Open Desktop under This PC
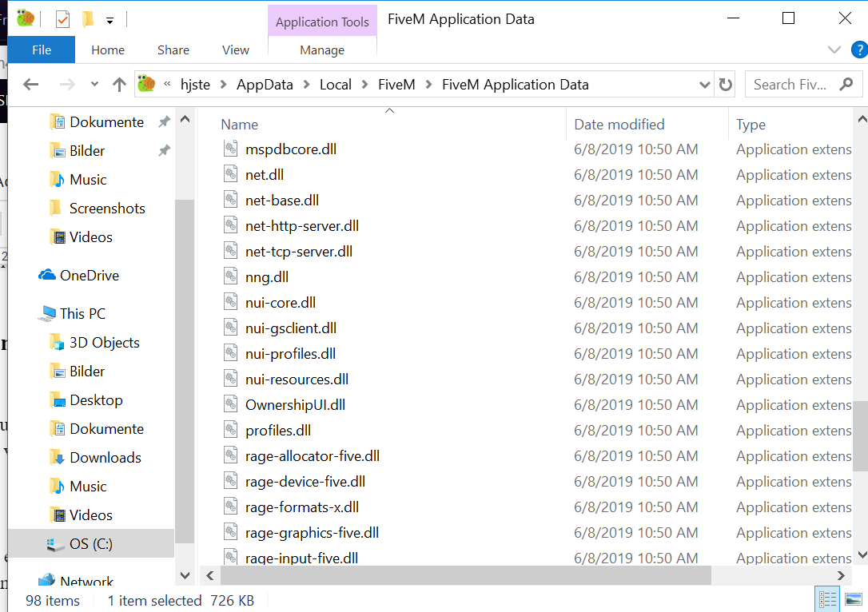Image resolution: width=868 pixels, height=612 pixels. 96,400
